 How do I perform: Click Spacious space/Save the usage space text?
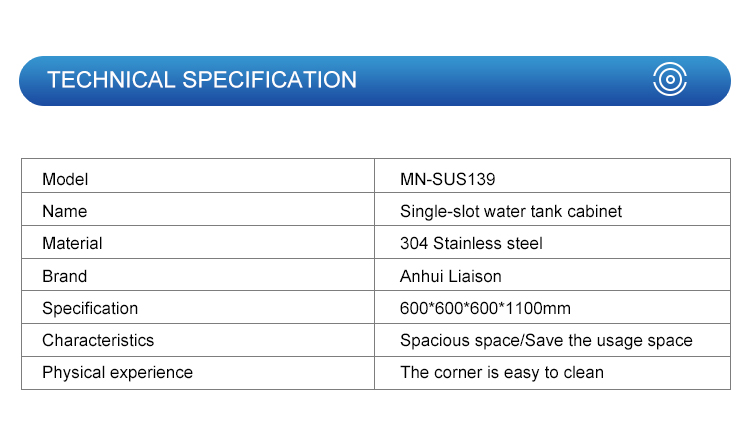coord(546,340)
